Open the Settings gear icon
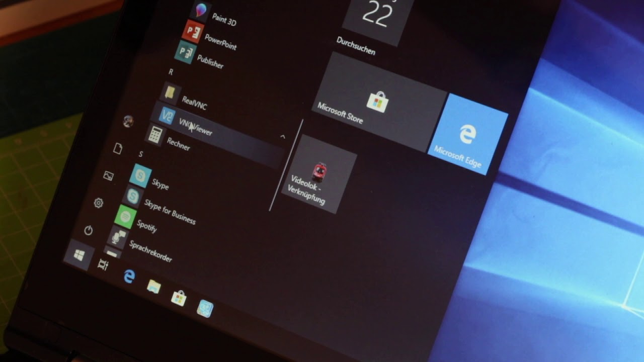Screen dimensions: 644x362 pos(99,203)
